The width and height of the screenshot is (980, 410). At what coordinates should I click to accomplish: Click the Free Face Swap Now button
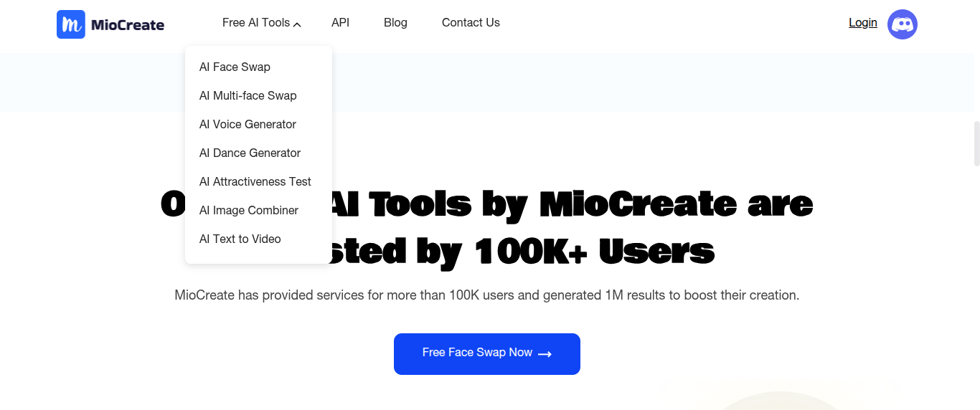point(487,353)
